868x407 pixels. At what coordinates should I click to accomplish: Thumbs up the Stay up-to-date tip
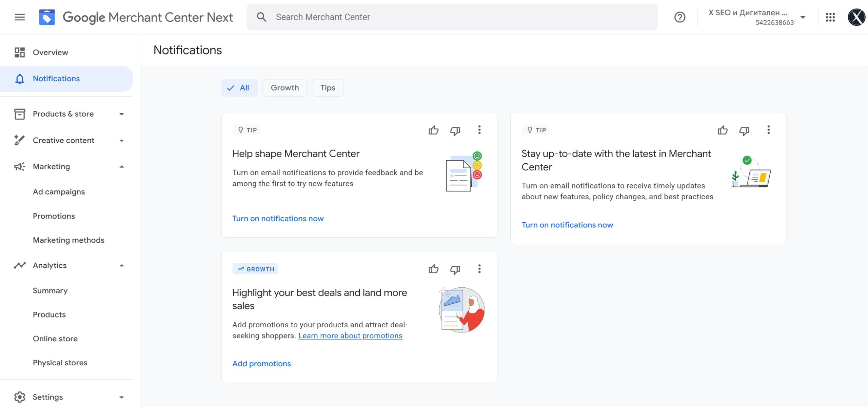(723, 130)
